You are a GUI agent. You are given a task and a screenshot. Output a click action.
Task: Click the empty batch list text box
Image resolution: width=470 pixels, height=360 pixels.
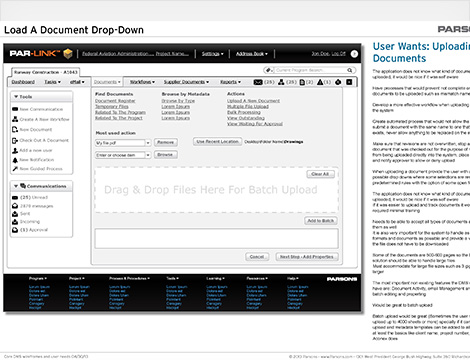217,238
